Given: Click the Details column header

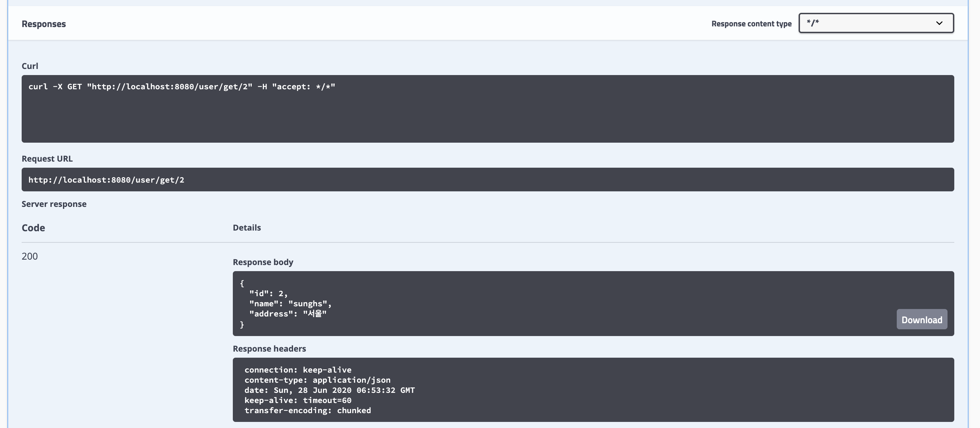Looking at the screenshot, I should (x=246, y=228).
